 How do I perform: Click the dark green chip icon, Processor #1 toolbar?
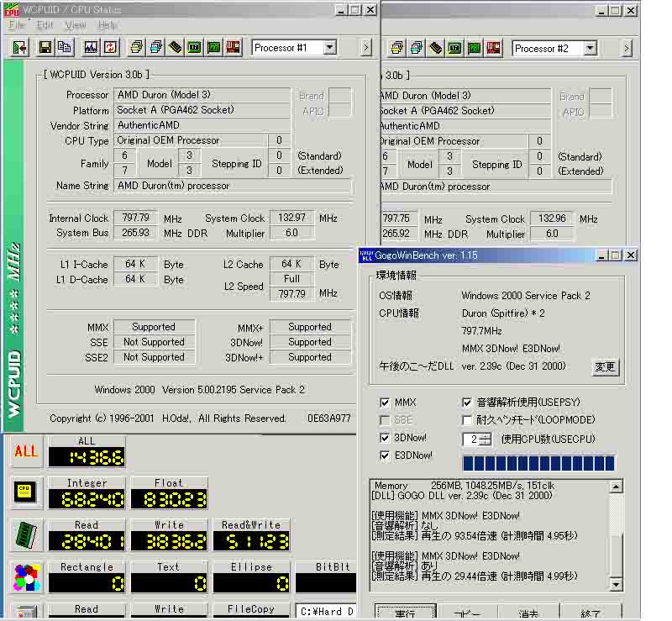point(195,47)
